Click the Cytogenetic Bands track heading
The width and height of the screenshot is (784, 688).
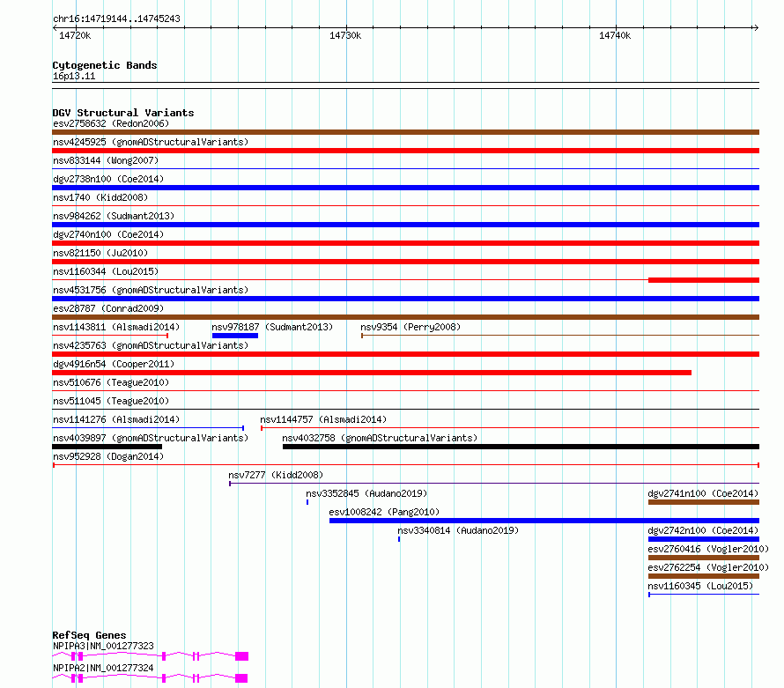point(105,65)
